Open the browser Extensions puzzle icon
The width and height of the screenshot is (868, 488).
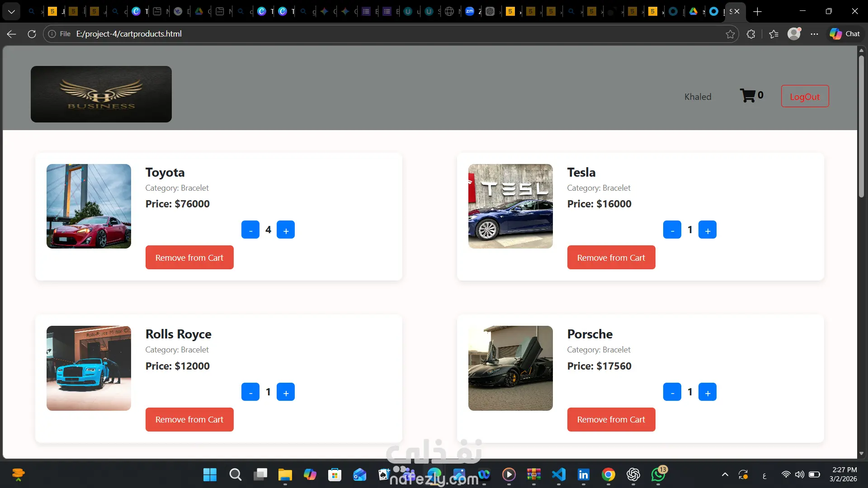(x=751, y=34)
